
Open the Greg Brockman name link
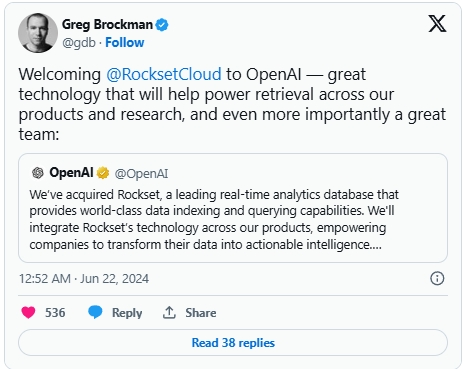[107, 25]
